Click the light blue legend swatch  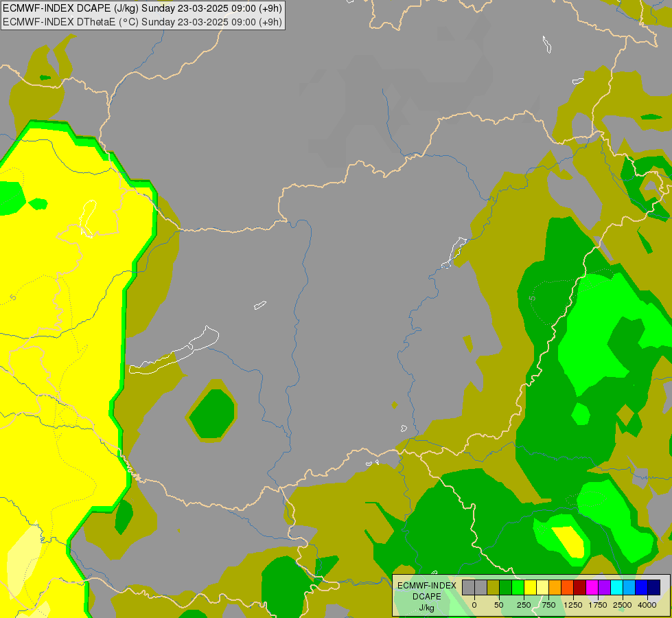point(629,587)
